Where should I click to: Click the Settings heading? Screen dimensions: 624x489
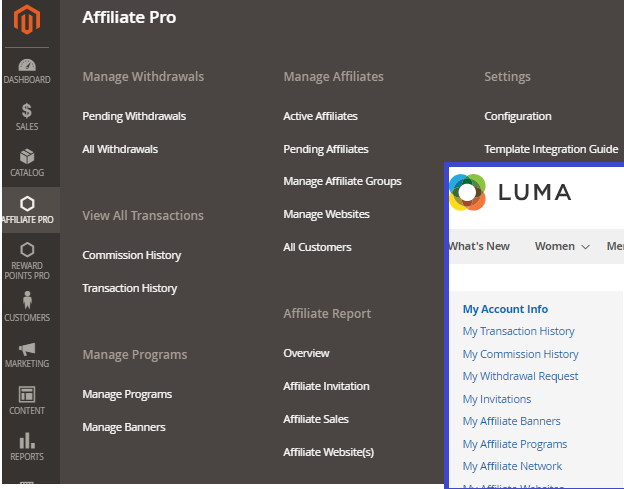pyautogui.click(x=507, y=77)
